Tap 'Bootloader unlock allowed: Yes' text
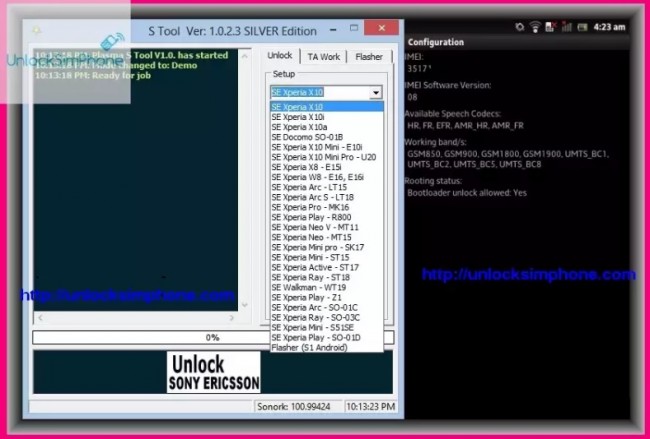 coord(467,193)
